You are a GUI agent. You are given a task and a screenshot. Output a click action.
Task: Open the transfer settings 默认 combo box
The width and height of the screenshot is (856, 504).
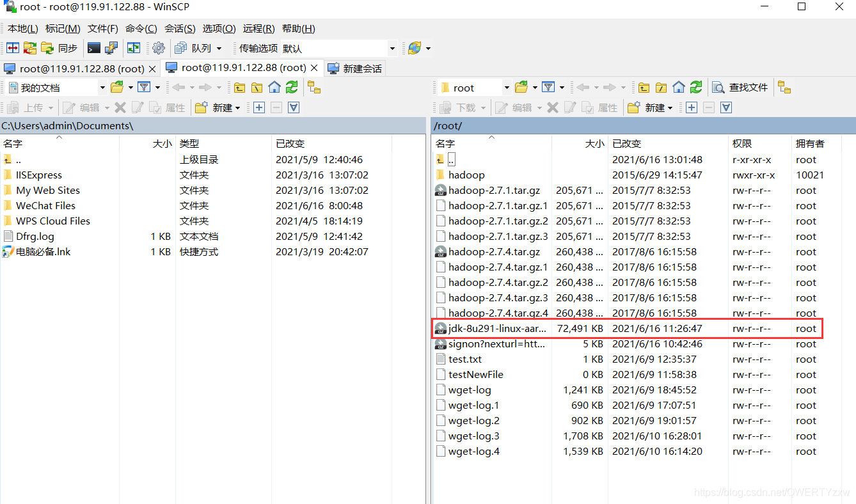click(x=339, y=48)
